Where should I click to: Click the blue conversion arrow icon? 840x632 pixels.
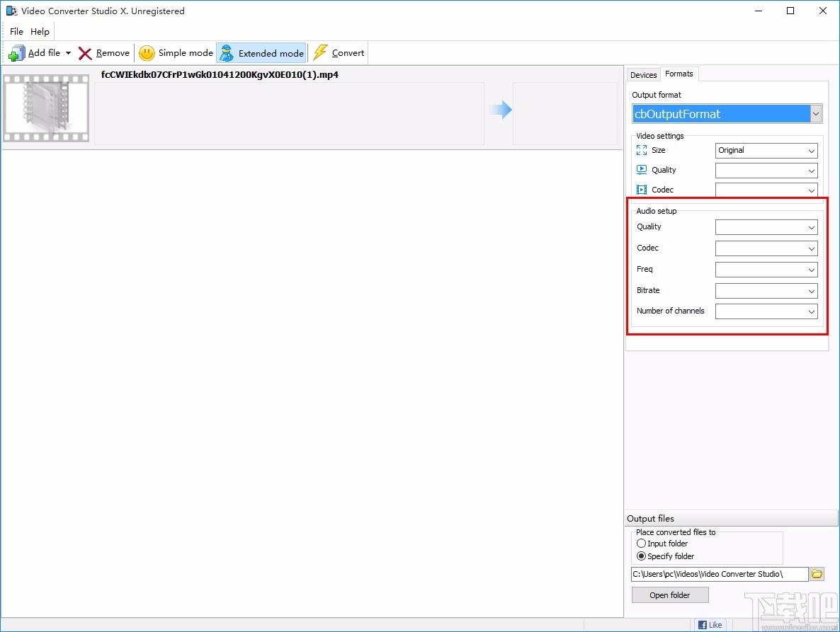501,110
